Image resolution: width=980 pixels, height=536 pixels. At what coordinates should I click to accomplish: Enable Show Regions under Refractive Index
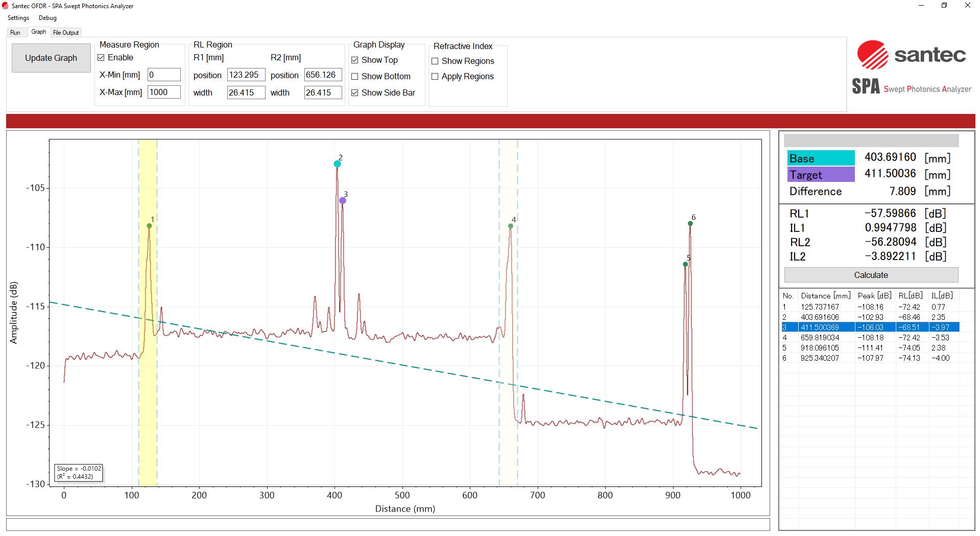pyautogui.click(x=435, y=61)
